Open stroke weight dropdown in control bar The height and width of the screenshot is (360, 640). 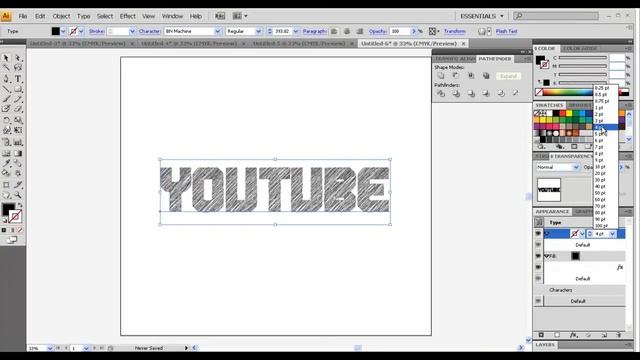(132, 31)
